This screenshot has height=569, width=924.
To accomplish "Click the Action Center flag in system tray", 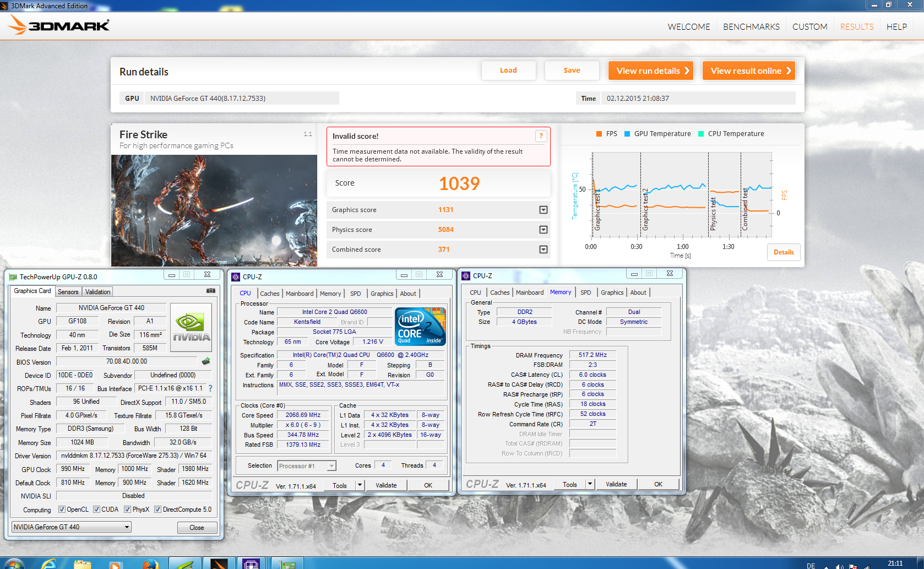I will pos(853,566).
